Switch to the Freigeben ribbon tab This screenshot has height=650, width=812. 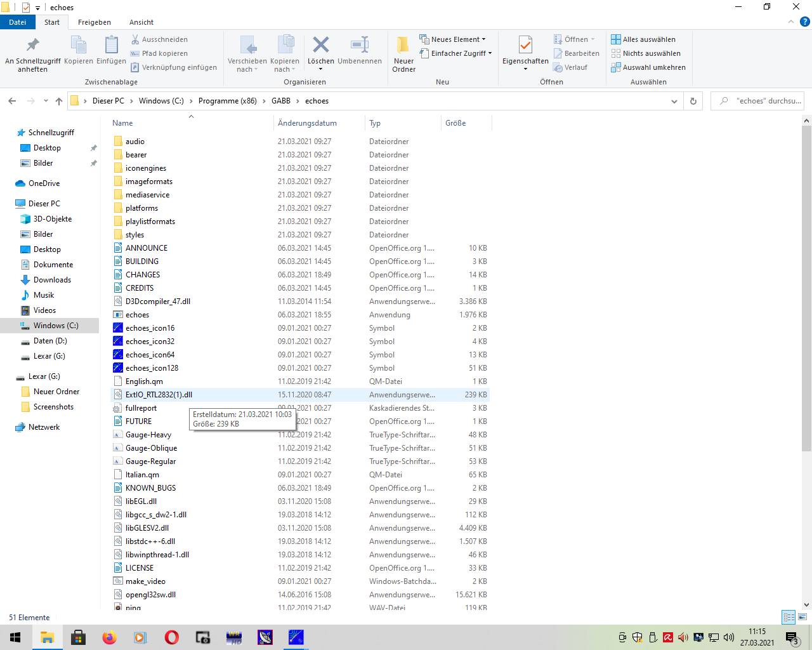tap(95, 22)
